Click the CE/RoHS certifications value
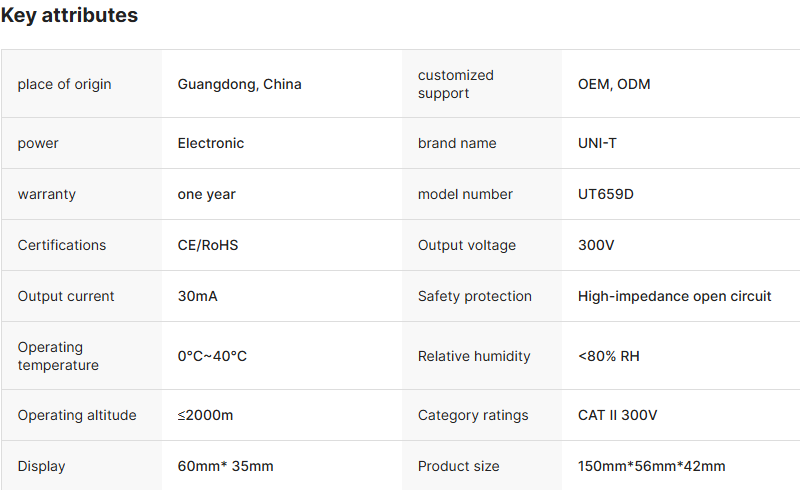Viewport: 800px width, 490px height. pos(207,245)
